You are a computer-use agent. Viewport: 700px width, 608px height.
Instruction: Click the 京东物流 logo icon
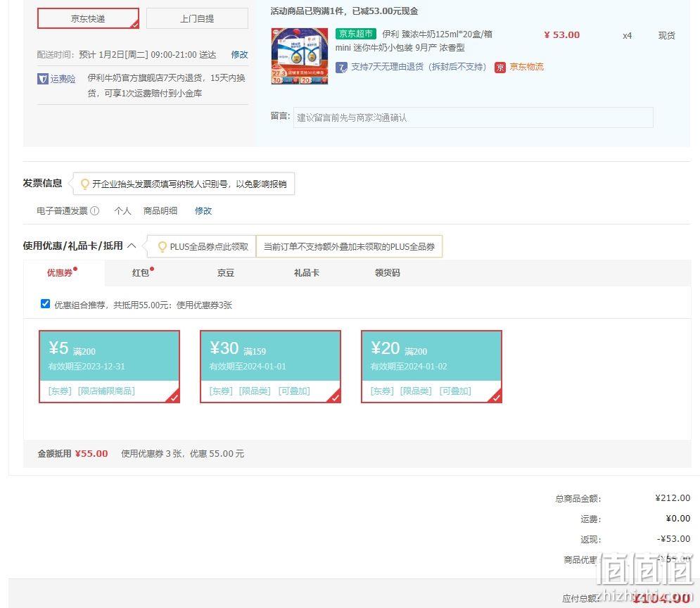[x=500, y=68]
